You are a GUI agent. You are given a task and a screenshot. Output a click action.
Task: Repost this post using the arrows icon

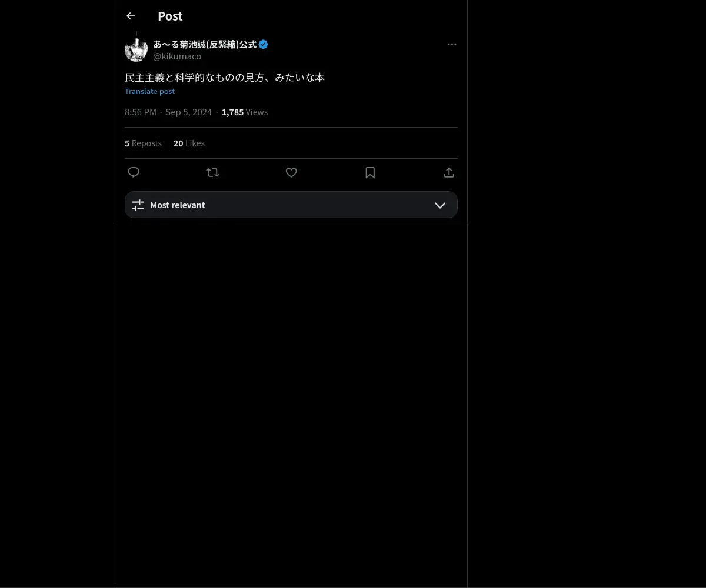click(212, 172)
